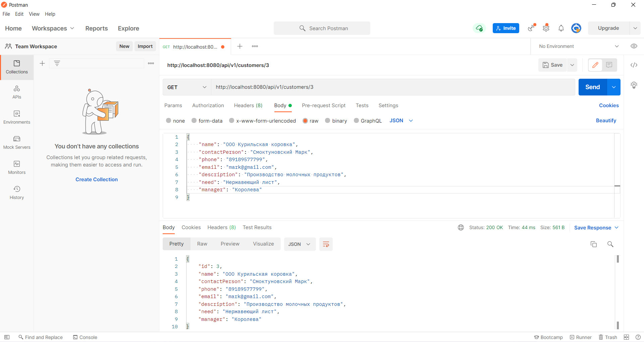Open the collections three-dot options menu
The width and height of the screenshot is (644, 342).
151,63
